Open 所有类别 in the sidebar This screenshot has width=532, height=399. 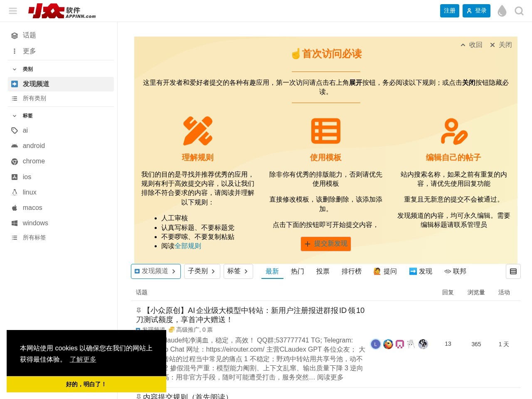tap(61, 99)
